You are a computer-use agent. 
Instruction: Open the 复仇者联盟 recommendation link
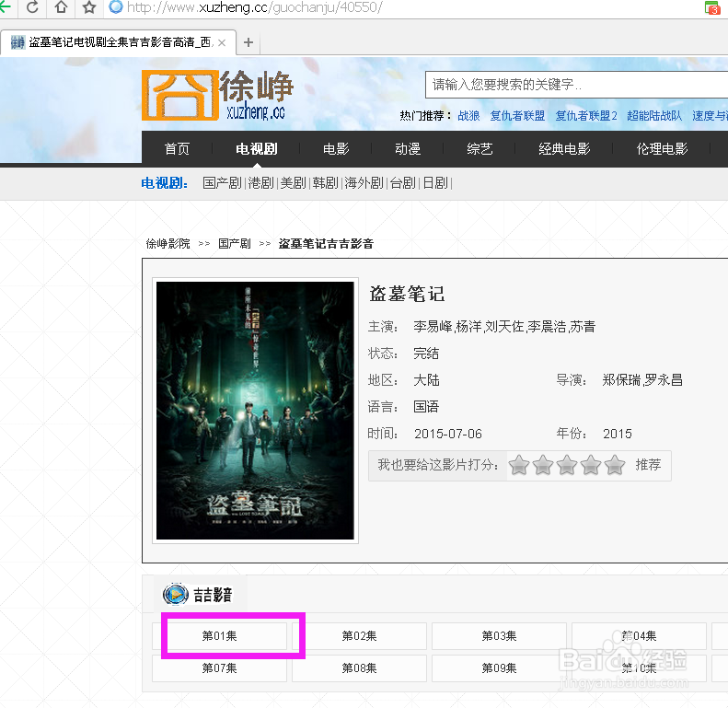click(x=517, y=116)
